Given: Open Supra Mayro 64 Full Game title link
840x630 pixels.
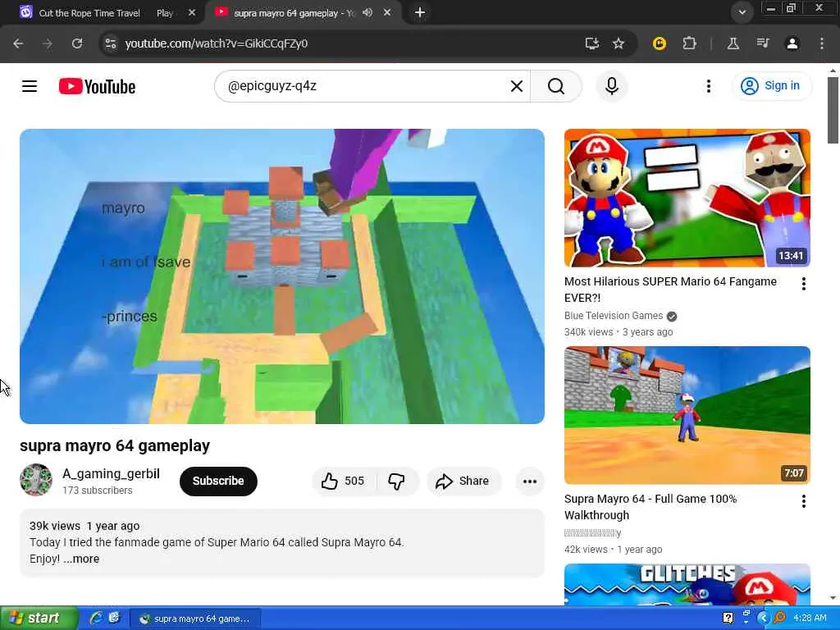Looking at the screenshot, I should pyautogui.click(x=651, y=507).
